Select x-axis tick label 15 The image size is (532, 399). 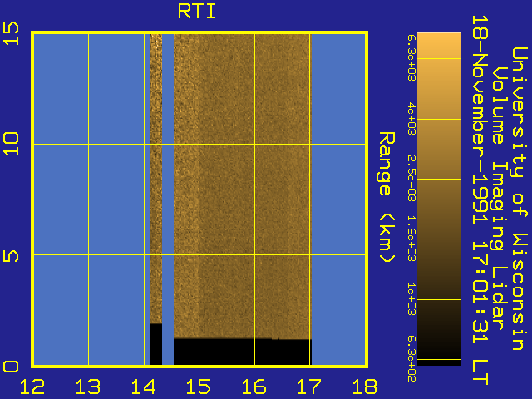point(199,387)
